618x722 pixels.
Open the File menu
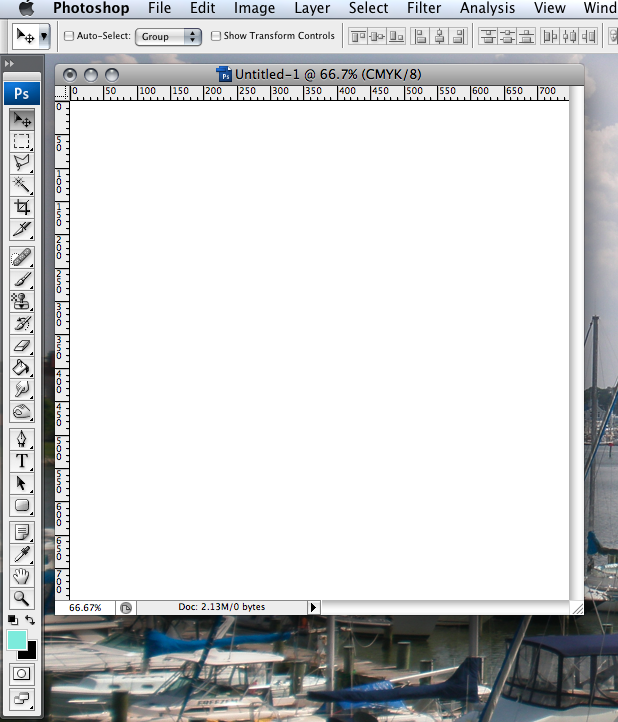(x=159, y=8)
